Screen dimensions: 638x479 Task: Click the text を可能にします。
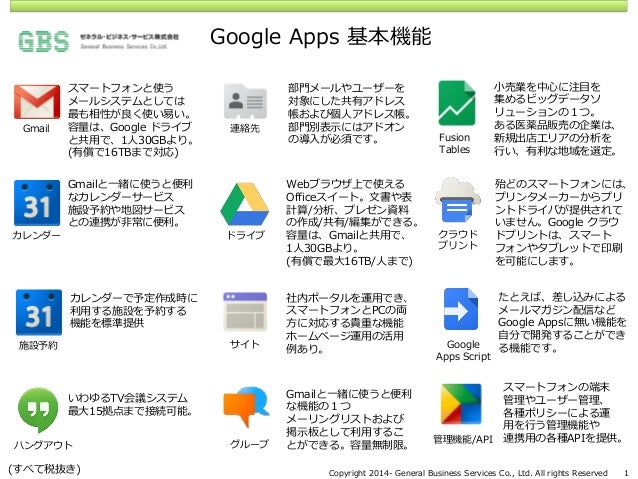tap(535, 260)
